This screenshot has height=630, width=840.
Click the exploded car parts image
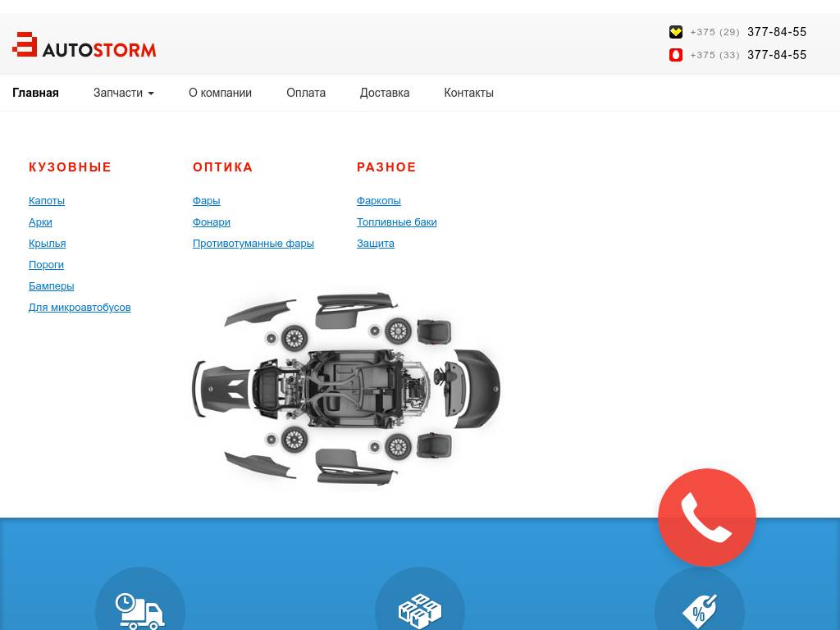[x=346, y=389]
